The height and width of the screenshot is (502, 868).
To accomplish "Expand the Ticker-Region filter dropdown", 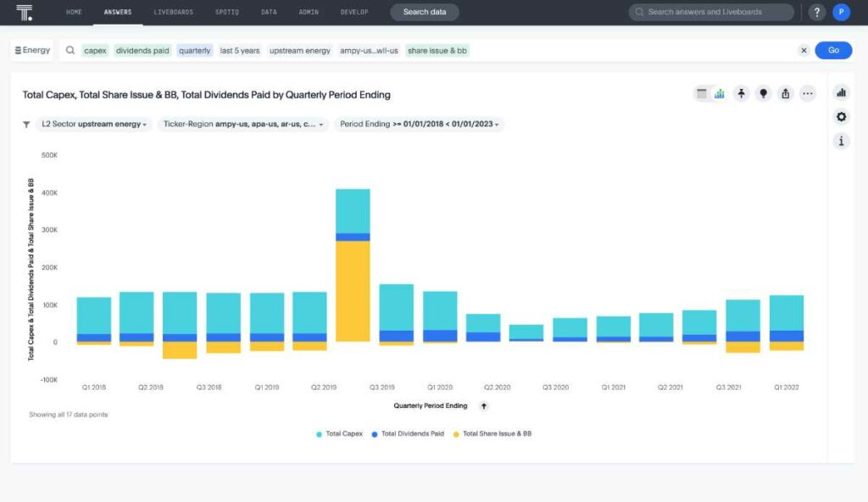I will pos(243,124).
